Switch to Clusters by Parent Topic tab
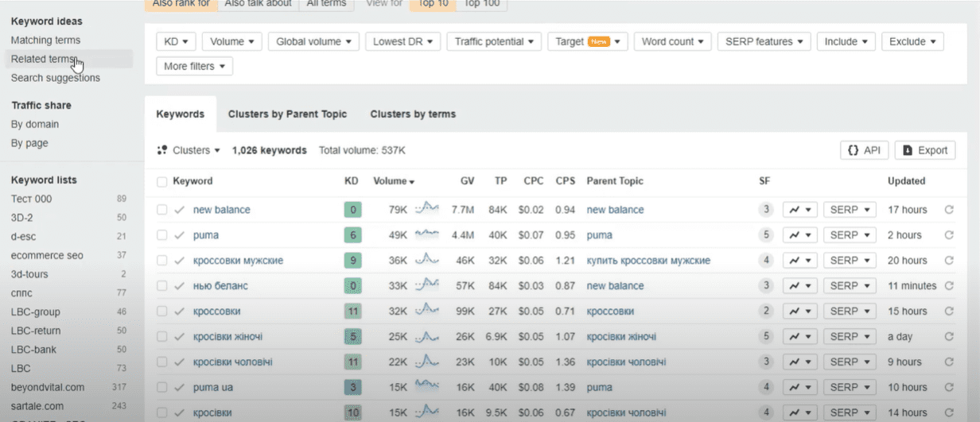 tap(287, 114)
